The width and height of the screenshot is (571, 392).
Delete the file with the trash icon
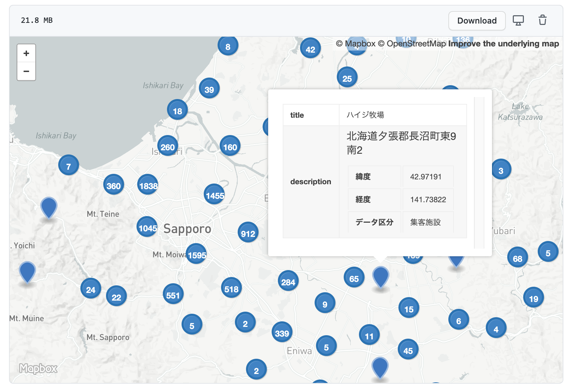(543, 20)
